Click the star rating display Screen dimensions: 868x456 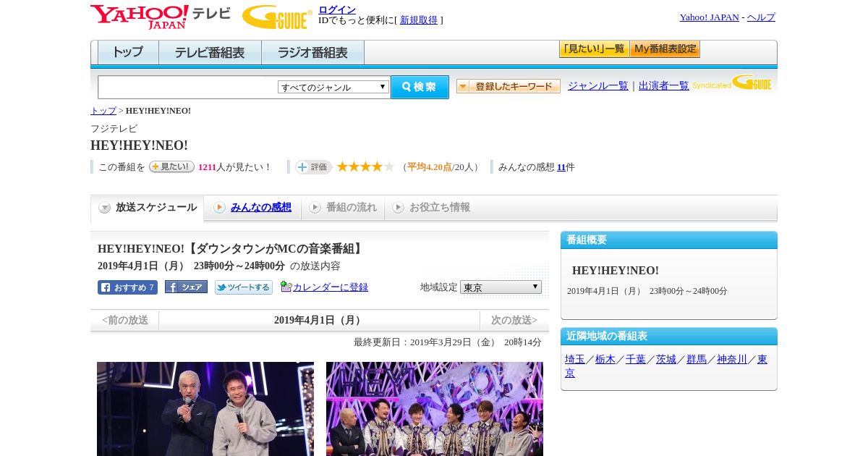point(365,166)
